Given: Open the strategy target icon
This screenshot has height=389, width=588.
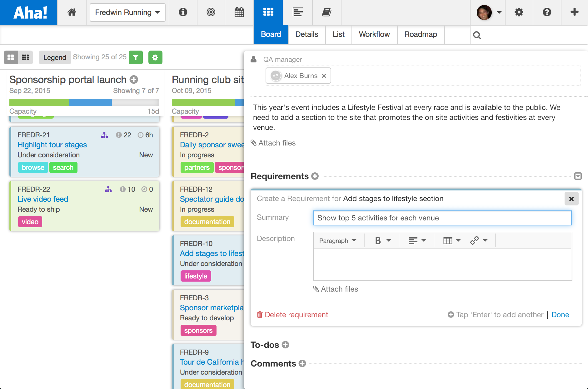Looking at the screenshot, I should click(211, 12).
